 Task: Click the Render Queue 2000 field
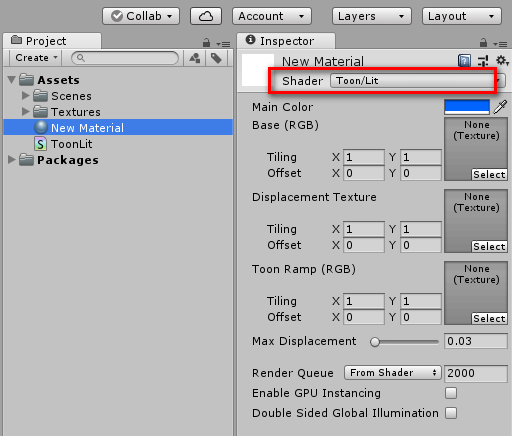click(476, 373)
